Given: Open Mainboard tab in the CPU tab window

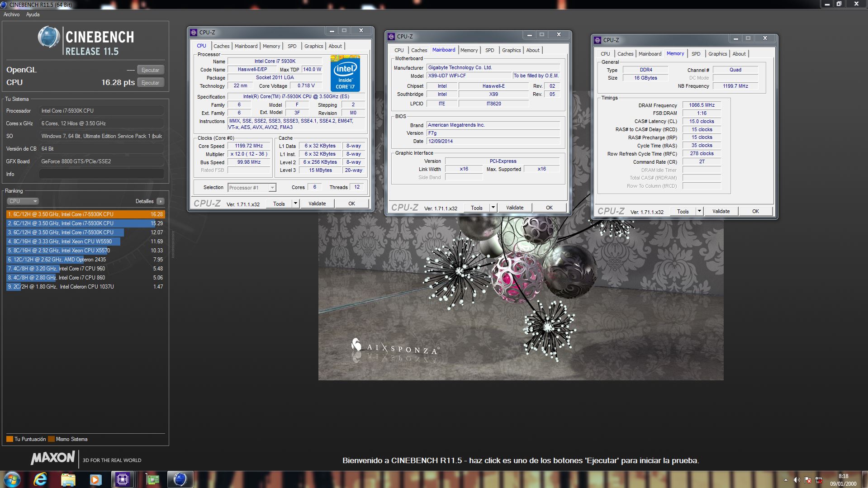Looking at the screenshot, I should tap(246, 46).
